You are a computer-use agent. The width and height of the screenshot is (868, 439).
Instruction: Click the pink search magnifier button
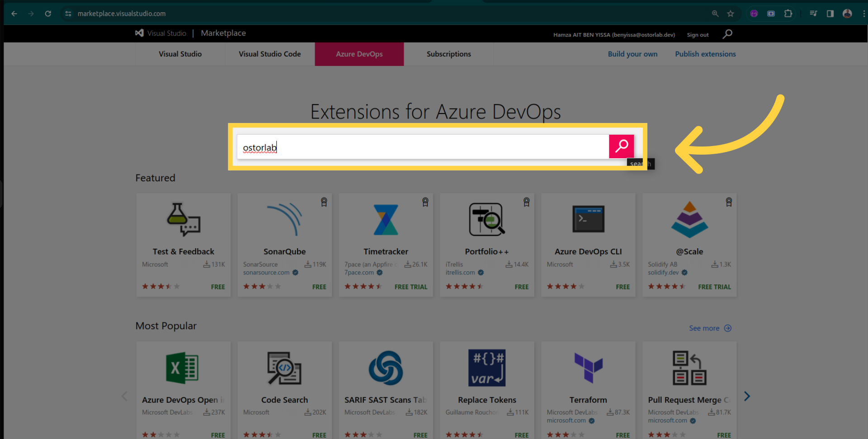[x=621, y=146]
